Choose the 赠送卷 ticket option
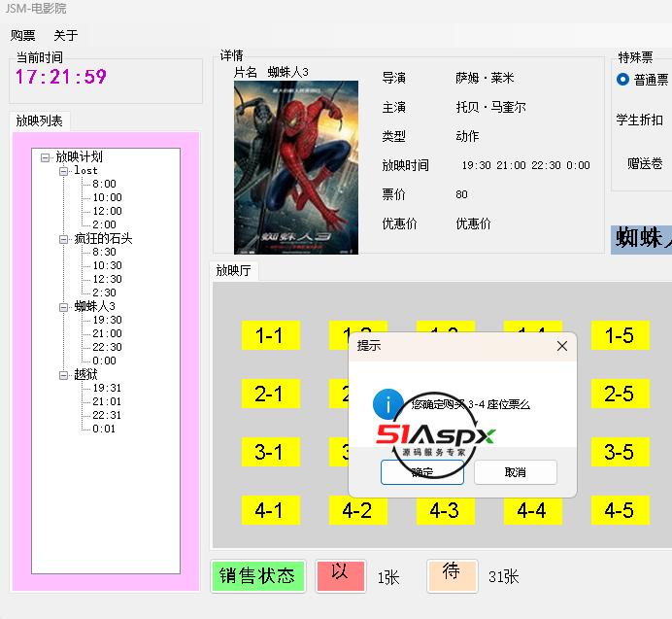672x619 pixels. (x=645, y=163)
